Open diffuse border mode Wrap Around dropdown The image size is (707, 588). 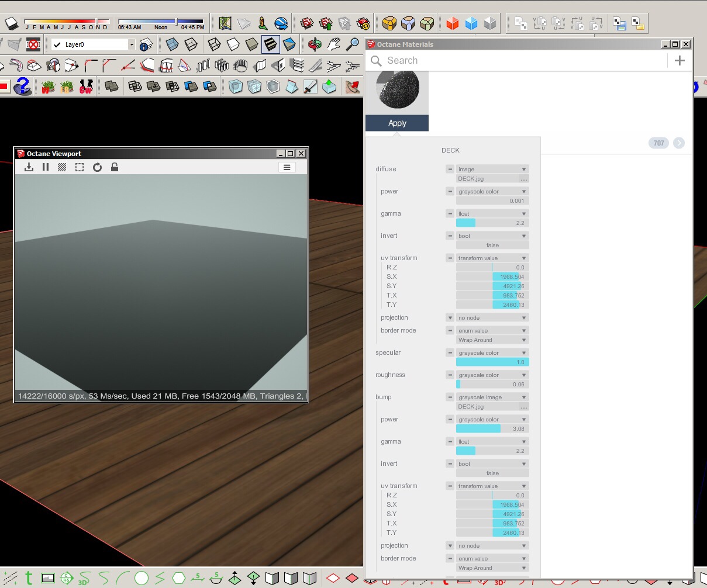pos(492,340)
